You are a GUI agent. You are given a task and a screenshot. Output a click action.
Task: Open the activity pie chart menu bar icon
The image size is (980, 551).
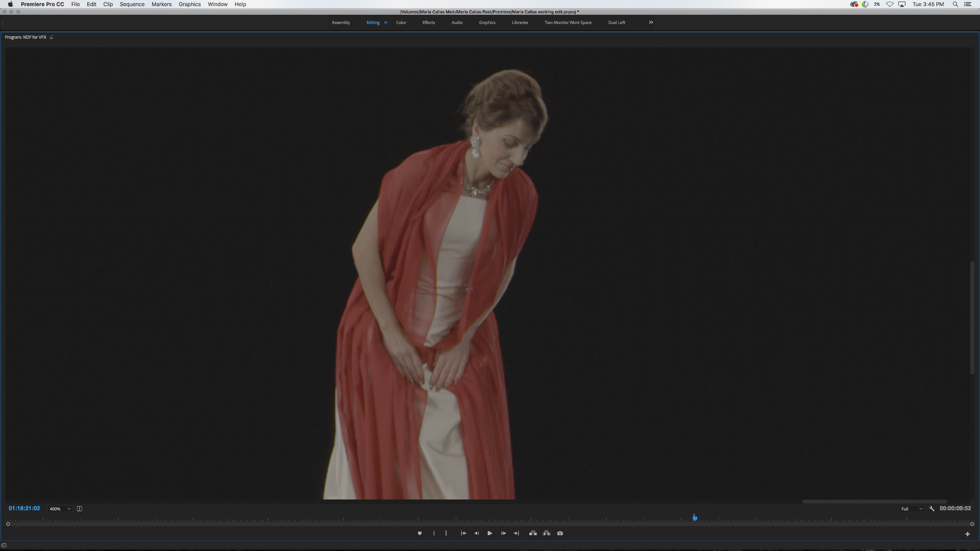pos(865,4)
